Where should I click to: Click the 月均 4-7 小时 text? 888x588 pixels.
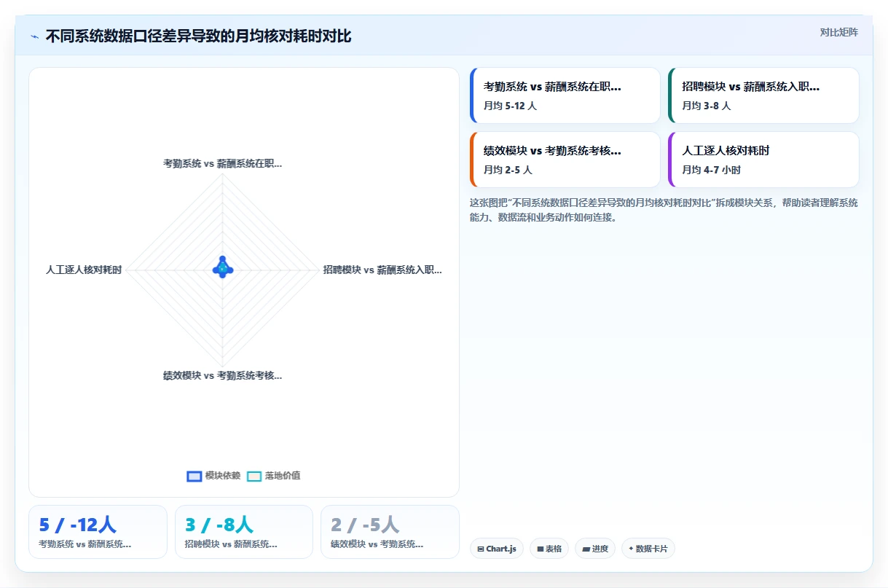tap(711, 170)
